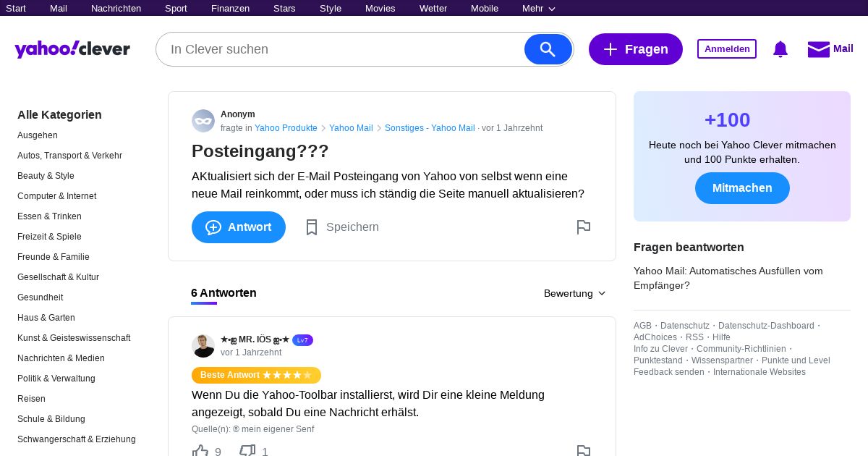Click the Anmelden button
Screen dimensions: 868x456
click(727, 49)
